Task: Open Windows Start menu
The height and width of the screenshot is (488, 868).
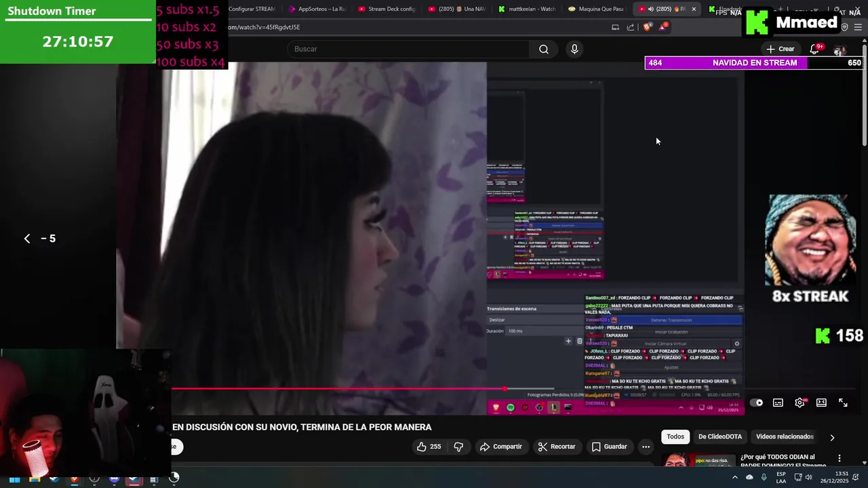Action: coord(14,479)
